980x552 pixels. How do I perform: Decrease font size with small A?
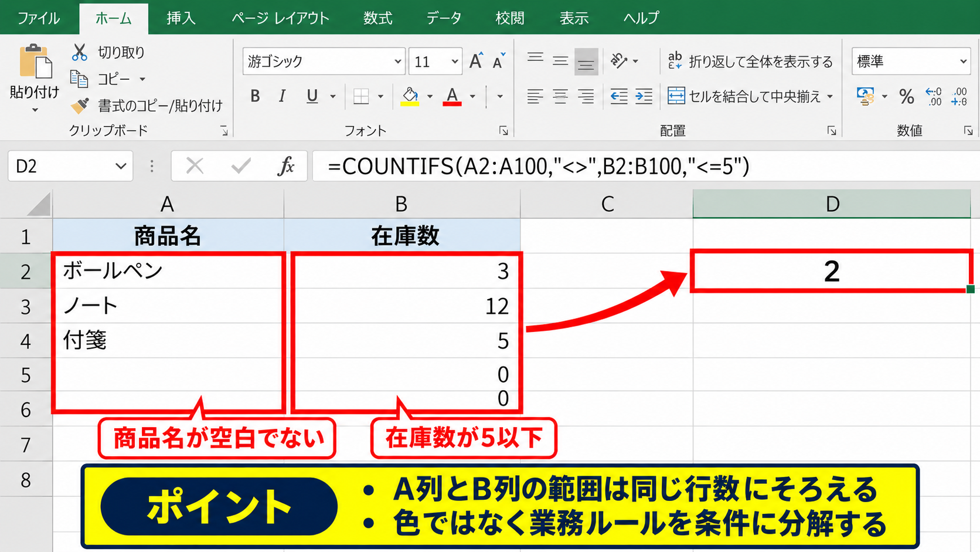[498, 61]
